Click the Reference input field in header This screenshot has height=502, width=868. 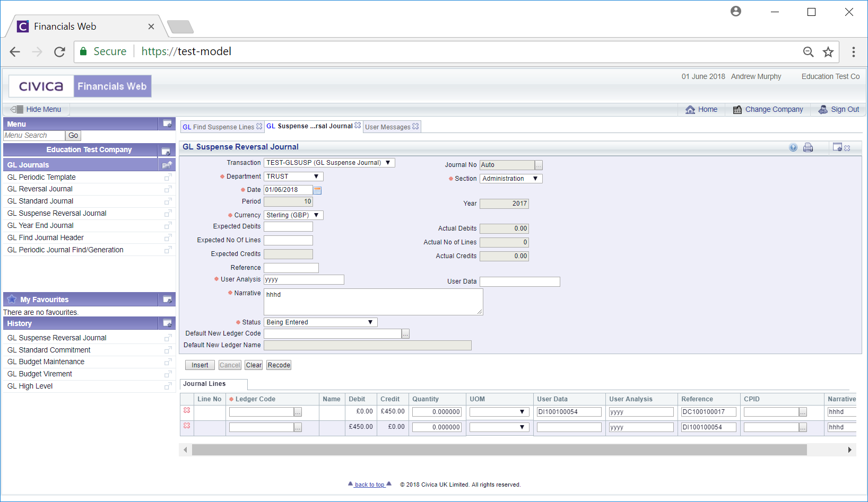click(x=291, y=268)
